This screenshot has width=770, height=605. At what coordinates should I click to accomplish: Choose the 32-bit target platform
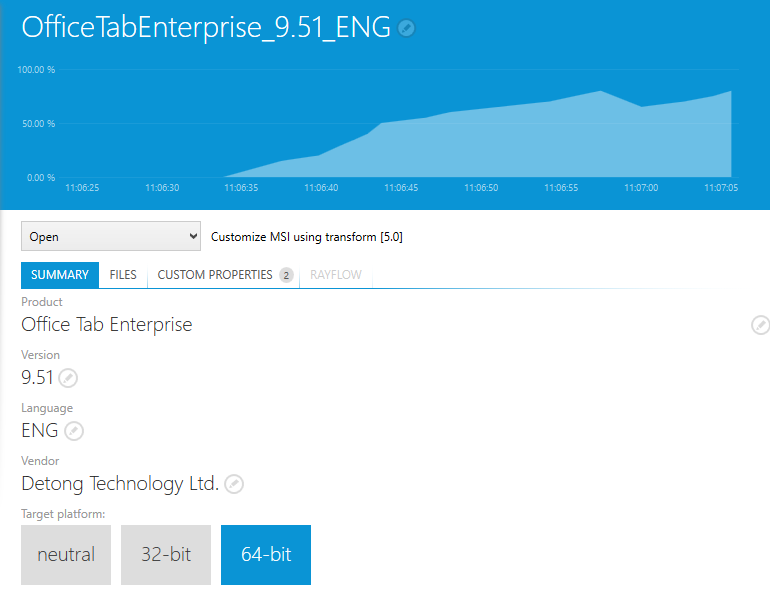[166, 554]
